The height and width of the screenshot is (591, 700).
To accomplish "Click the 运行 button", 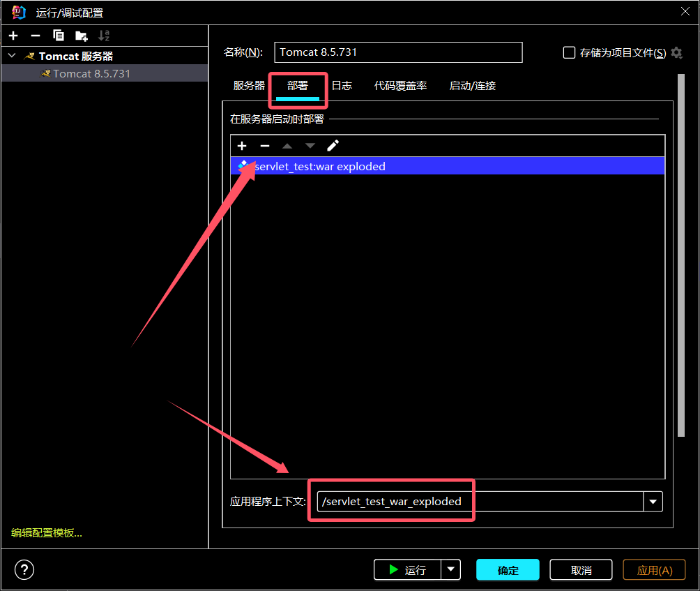I will click(408, 569).
